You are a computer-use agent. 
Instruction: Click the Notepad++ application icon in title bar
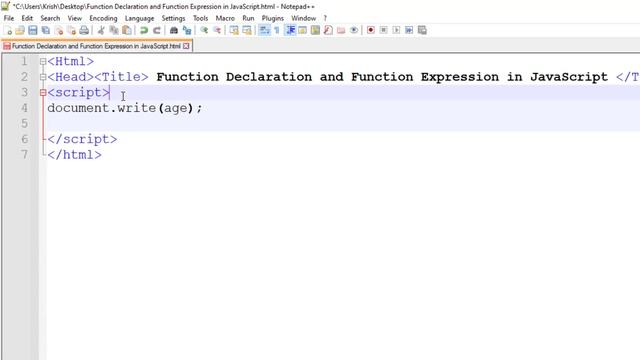pos(5,6)
